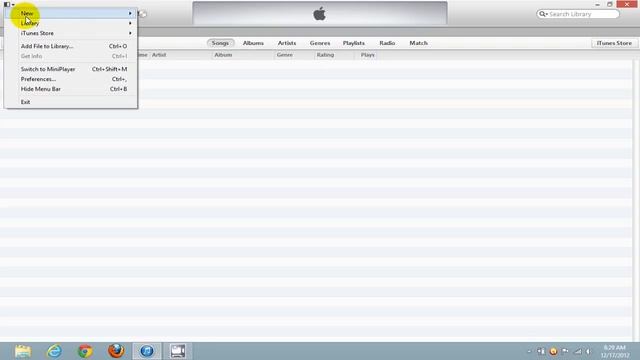This screenshot has width=640, height=360.
Task: Choose Hide Menu Bar
Action: (71, 89)
